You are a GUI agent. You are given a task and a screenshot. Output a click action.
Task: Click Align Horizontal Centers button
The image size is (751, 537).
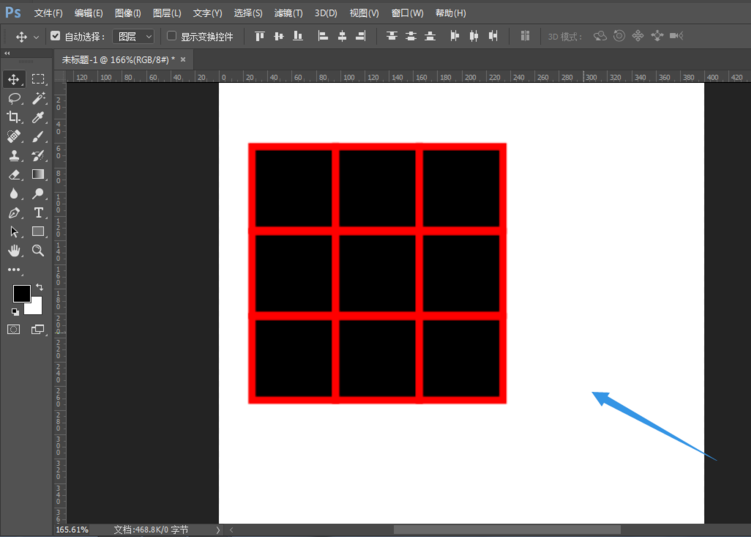click(x=342, y=36)
